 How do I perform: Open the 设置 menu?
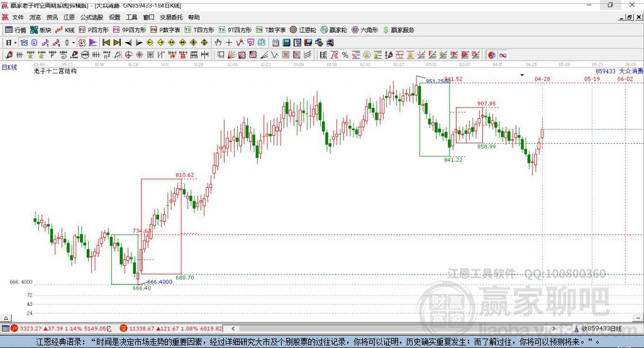[114, 17]
